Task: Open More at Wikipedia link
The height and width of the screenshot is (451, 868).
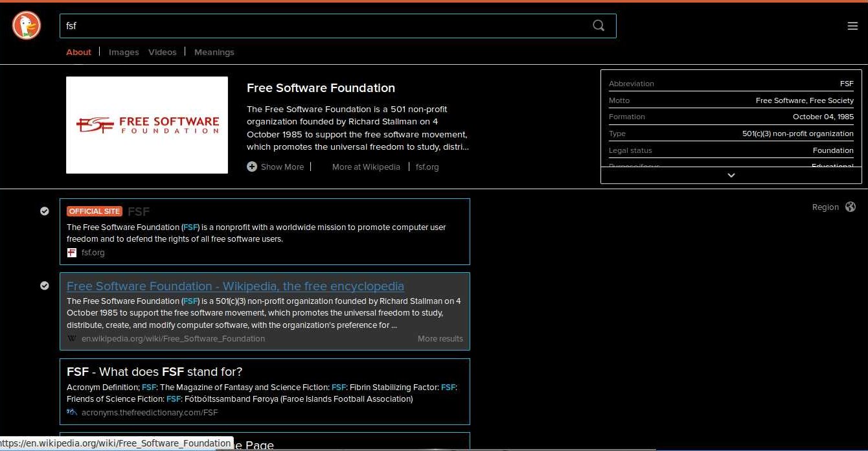Action: (366, 167)
